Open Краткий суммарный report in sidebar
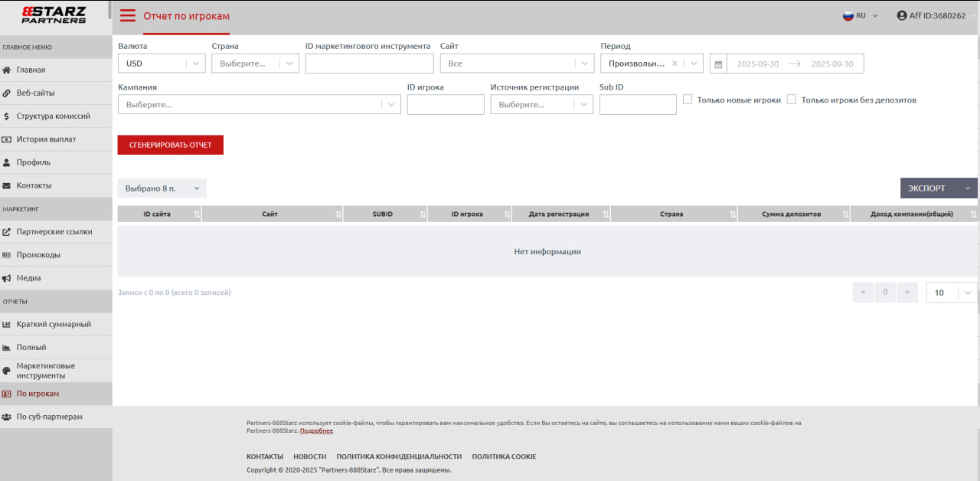Screen dimensions: 980x481 (54, 324)
